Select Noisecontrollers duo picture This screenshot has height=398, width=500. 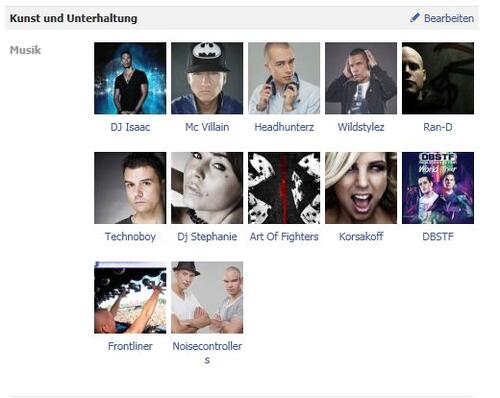coord(207,298)
